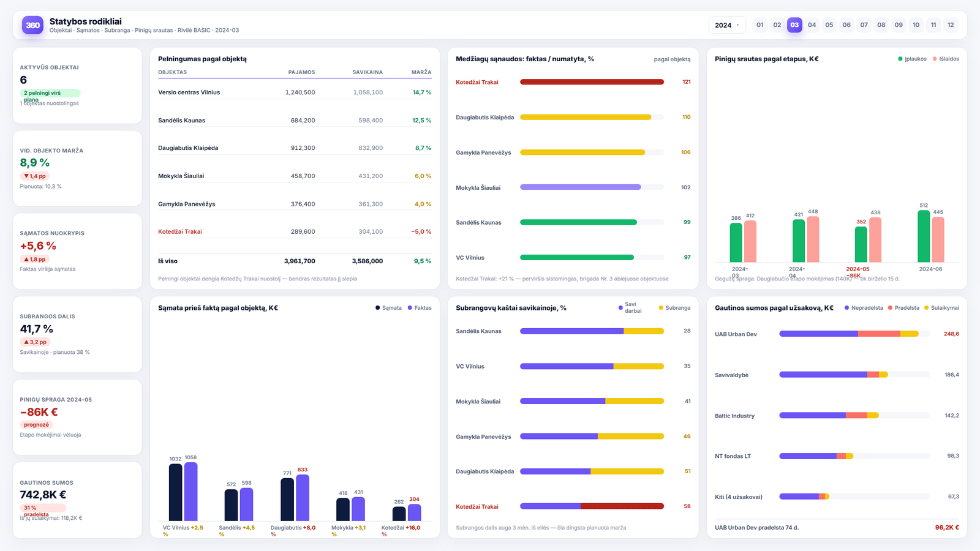The width and height of the screenshot is (980, 551).
Task: Open the 2024 year dropdown
Action: tap(727, 25)
